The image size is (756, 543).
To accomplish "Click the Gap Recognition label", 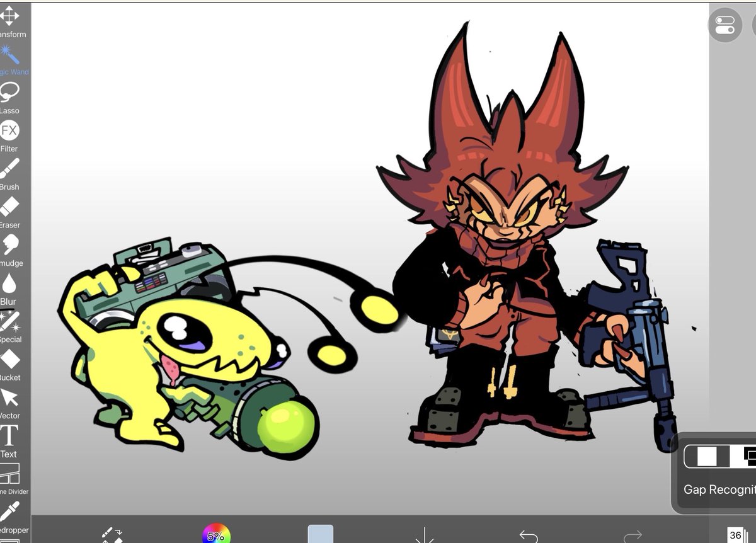I will click(719, 489).
